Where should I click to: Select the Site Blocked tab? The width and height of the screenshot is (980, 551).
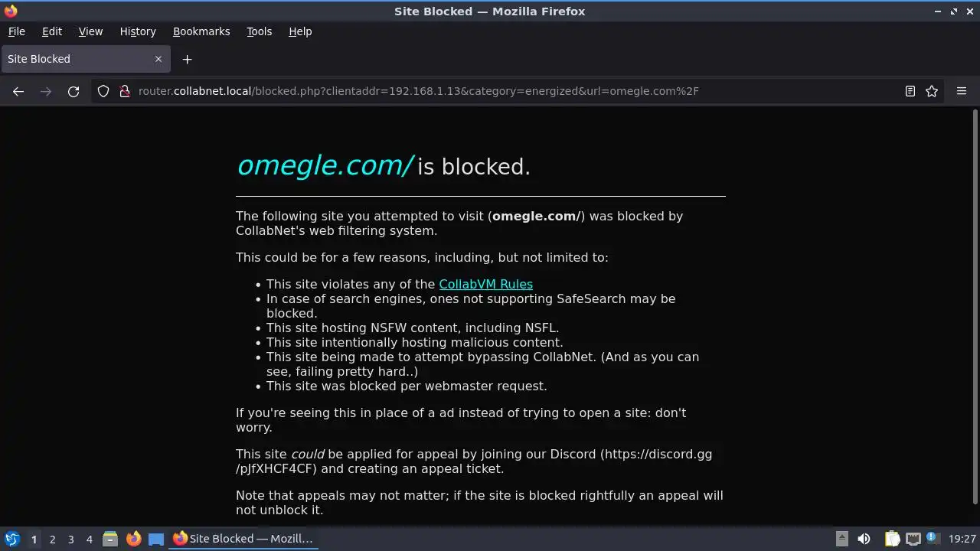tap(86, 59)
